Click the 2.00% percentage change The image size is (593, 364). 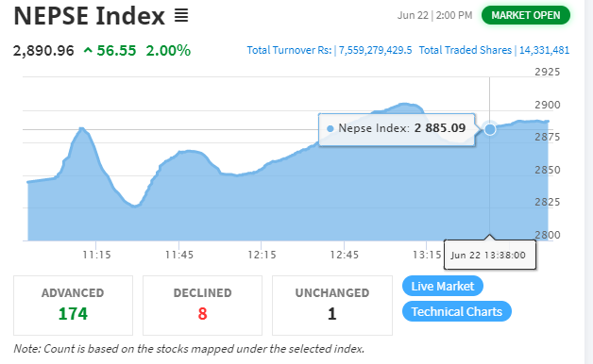point(168,50)
